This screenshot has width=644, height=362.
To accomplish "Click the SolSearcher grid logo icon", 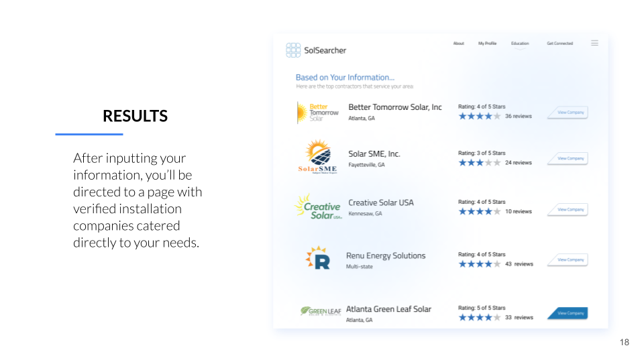I will [x=293, y=50].
